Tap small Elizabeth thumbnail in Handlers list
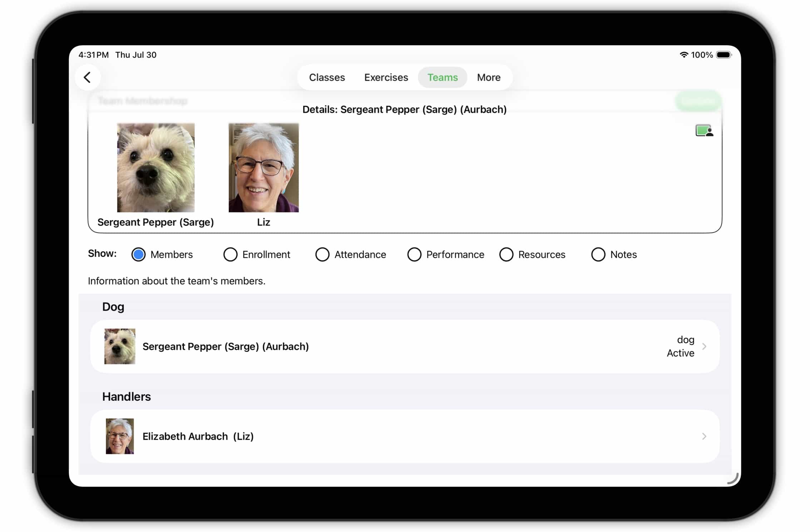 (120, 436)
